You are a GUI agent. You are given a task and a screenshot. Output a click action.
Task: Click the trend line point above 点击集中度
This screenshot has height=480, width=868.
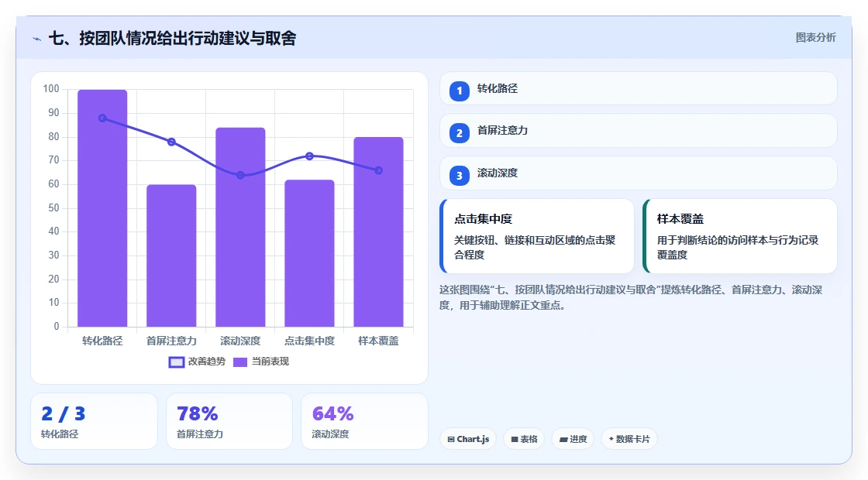309,156
